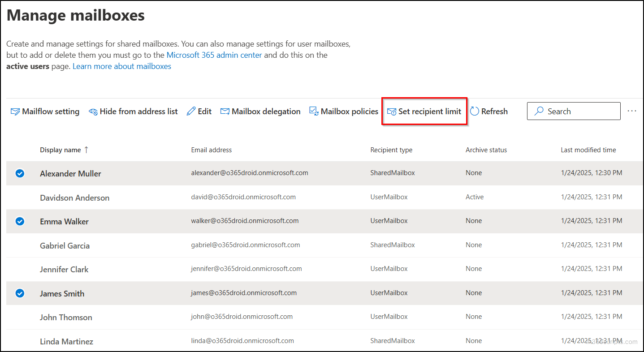Click Learn more about mailboxes

pos(121,66)
